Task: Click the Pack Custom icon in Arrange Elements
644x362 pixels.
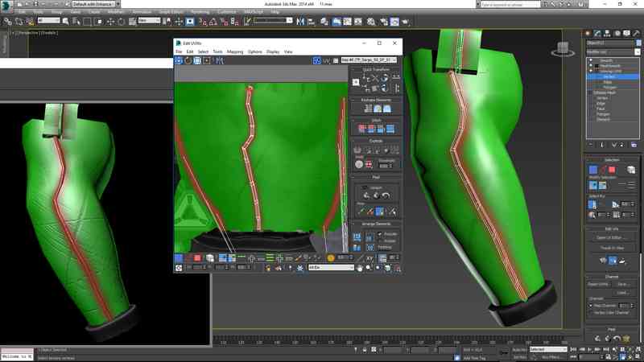Action: tap(357, 237)
